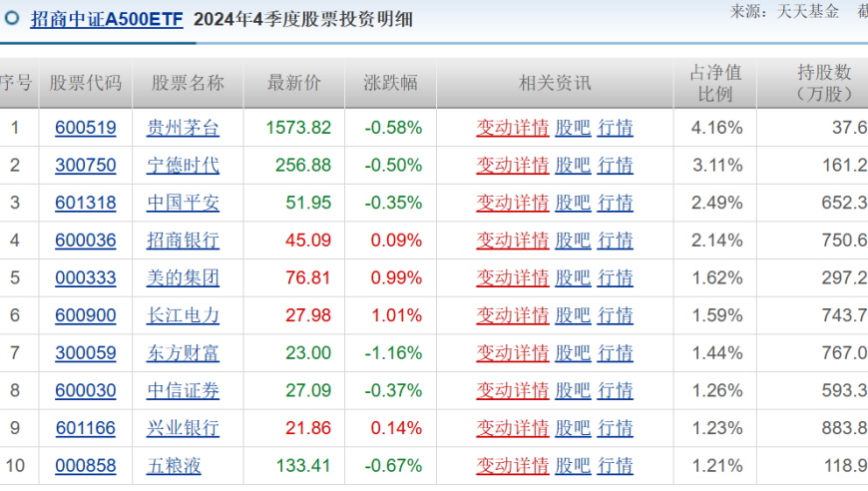Open 股吧 for 中信证券 row
Viewport: 868px width, 491px height.
(x=573, y=391)
